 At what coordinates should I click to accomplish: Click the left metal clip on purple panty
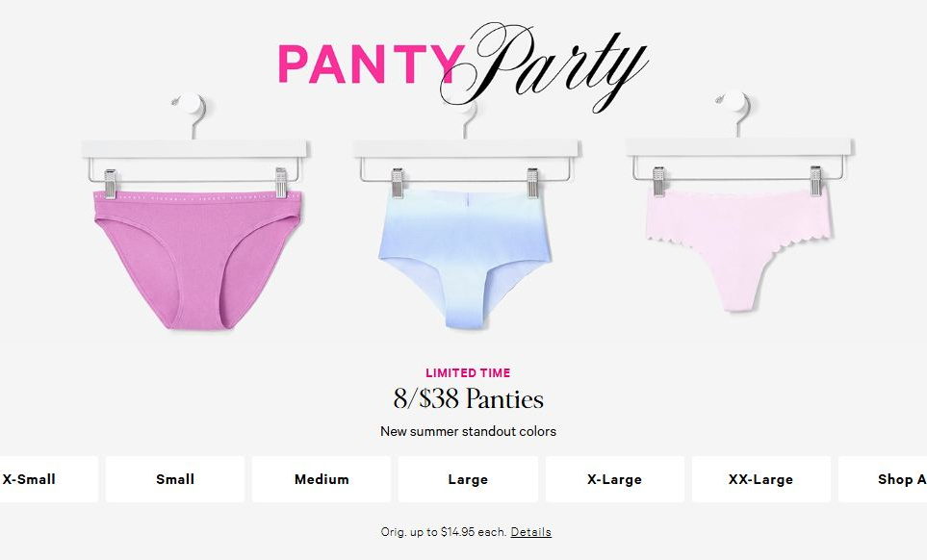pos(110,183)
